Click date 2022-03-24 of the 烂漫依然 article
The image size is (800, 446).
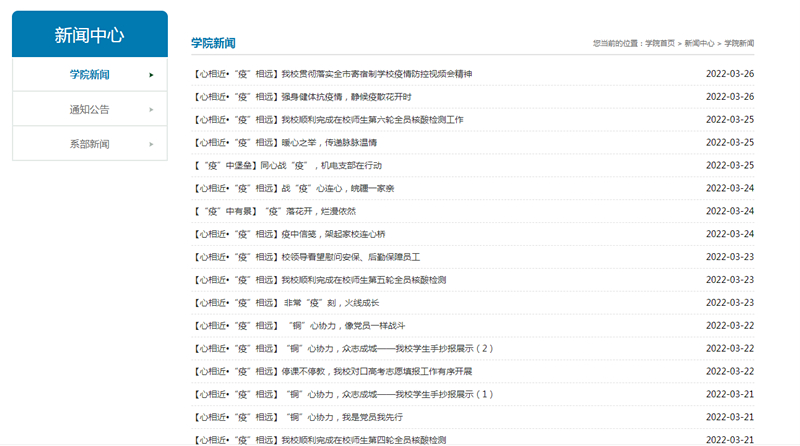click(x=730, y=211)
